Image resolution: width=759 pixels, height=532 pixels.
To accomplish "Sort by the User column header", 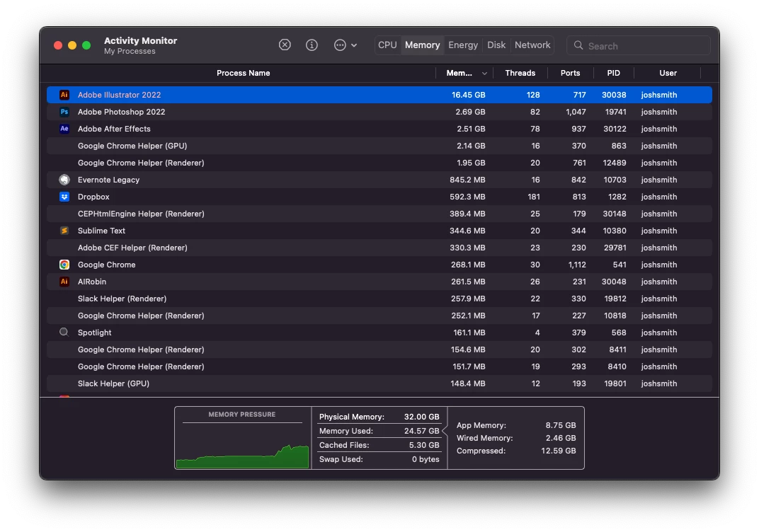I will coord(668,73).
